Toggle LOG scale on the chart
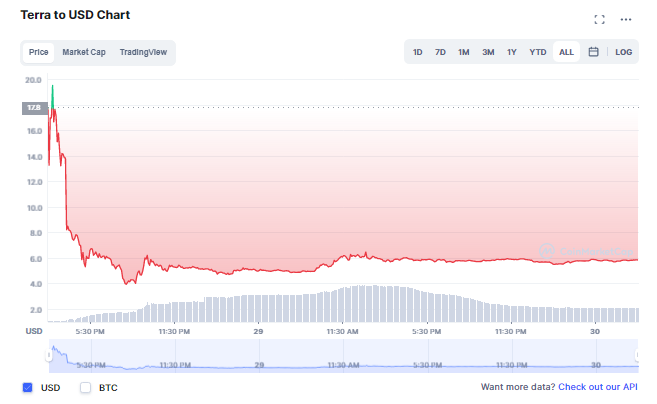The width and height of the screenshot is (657, 404). [x=623, y=52]
